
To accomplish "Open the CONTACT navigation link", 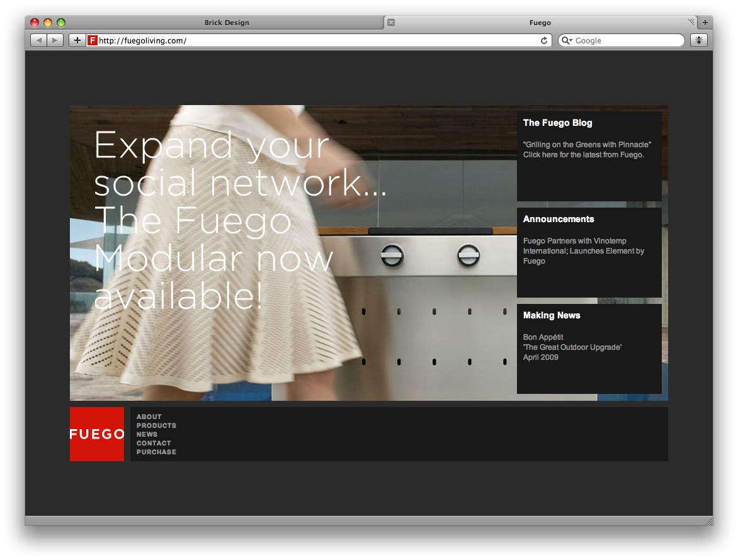I will click(154, 443).
